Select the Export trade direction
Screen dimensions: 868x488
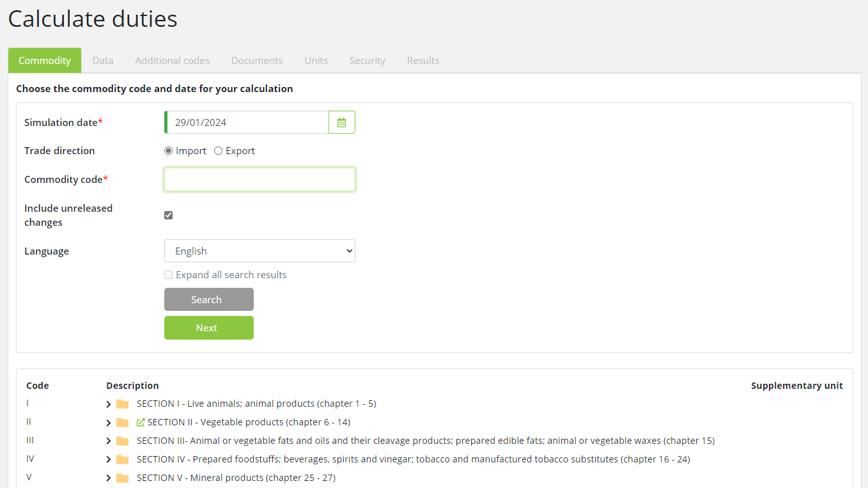tap(219, 151)
